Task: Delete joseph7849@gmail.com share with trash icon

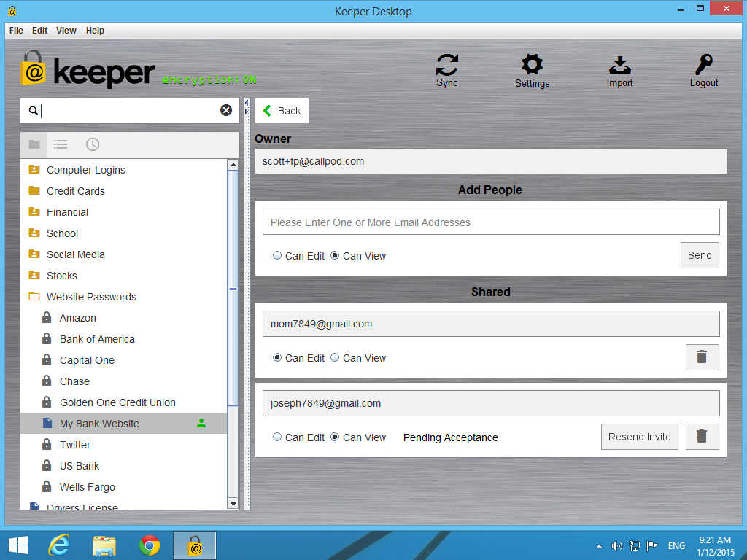Action: [x=702, y=437]
